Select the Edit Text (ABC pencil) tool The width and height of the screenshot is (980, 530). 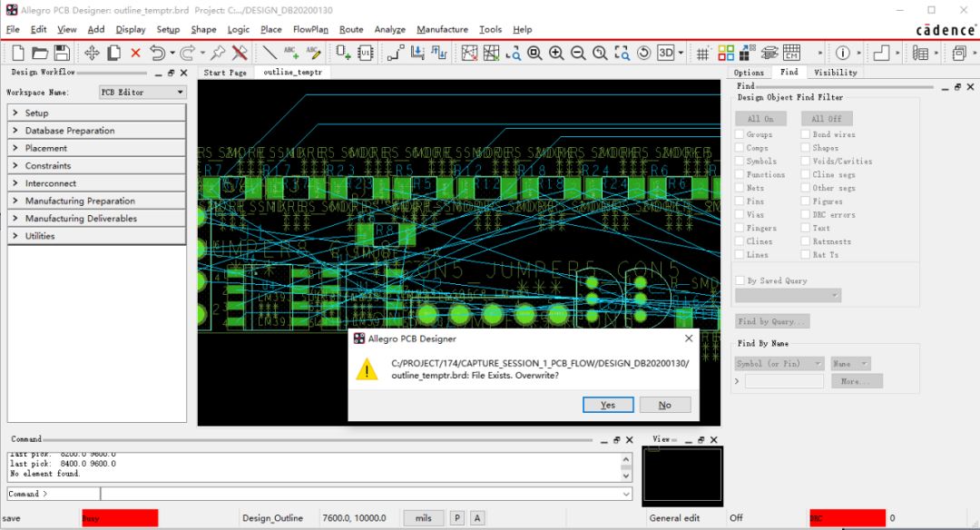(x=313, y=54)
